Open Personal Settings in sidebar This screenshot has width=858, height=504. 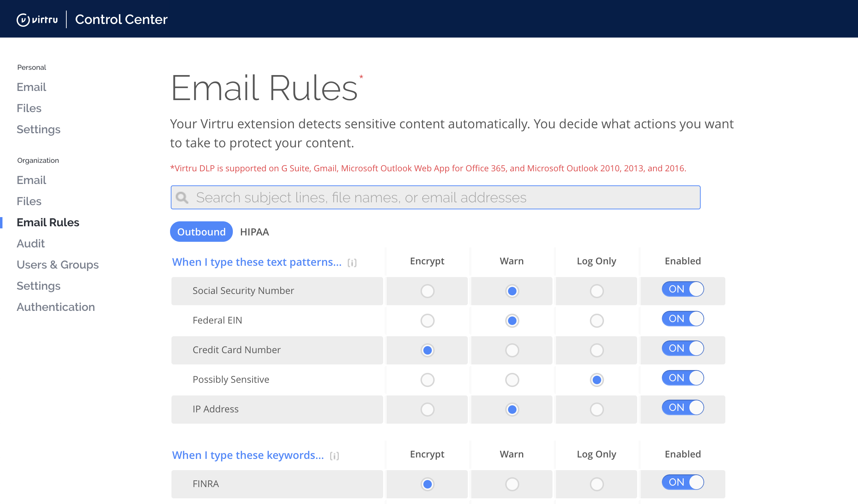(38, 129)
